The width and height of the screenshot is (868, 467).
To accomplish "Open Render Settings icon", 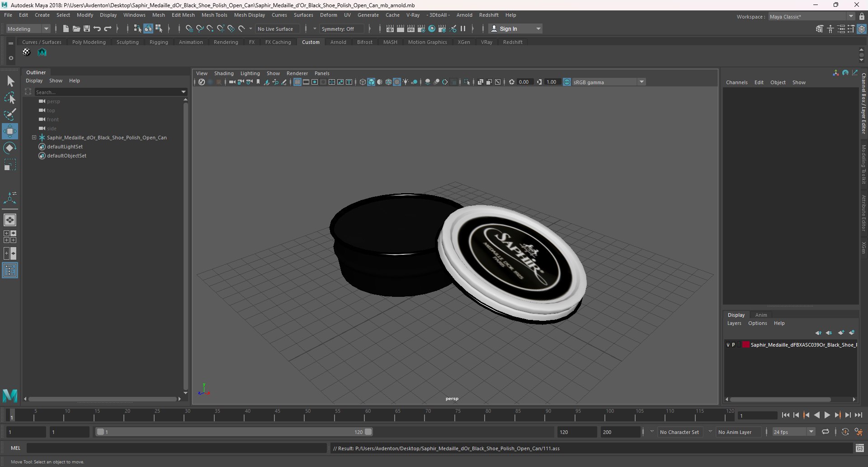I will [421, 29].
